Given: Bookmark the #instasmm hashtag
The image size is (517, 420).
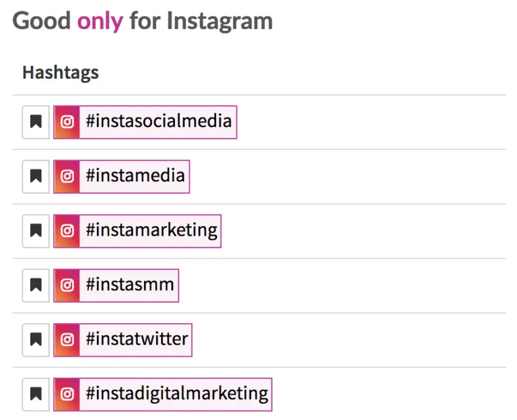Looking at the screenshot, I should [36, 285].
